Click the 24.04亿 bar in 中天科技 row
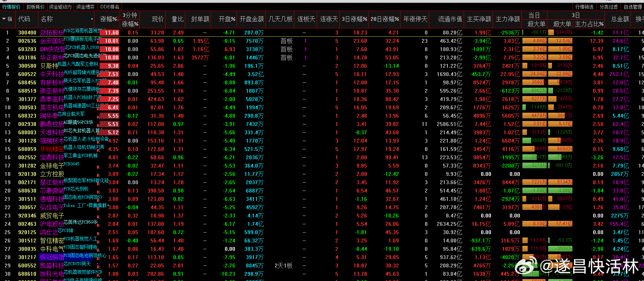The image size is (644, 281). click(535, 74)
